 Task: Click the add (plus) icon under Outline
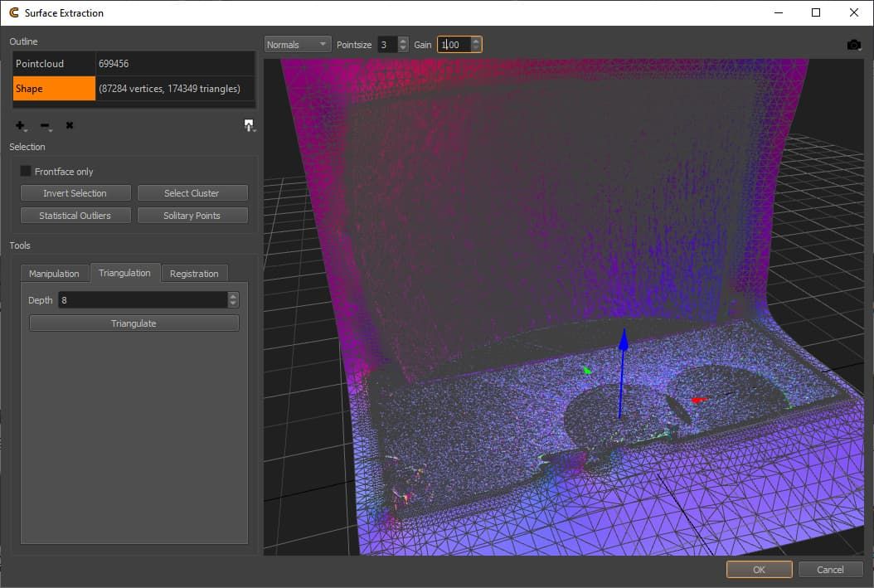click(21, 126)
